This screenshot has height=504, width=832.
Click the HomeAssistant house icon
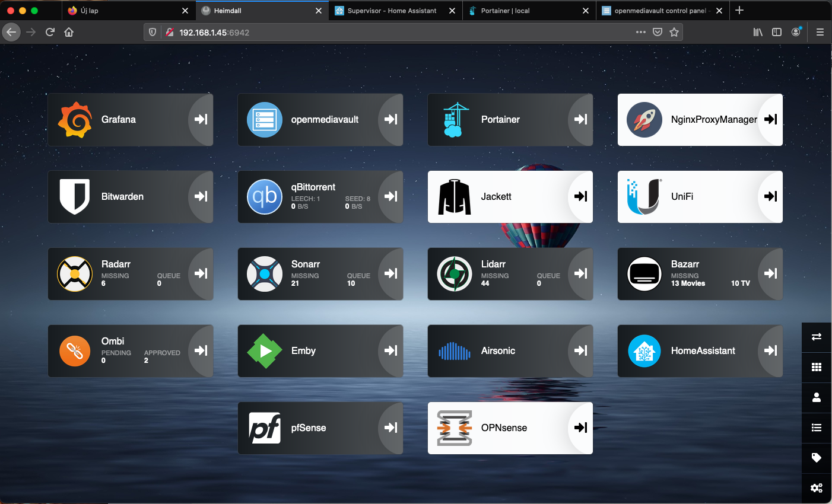[644, 351]
